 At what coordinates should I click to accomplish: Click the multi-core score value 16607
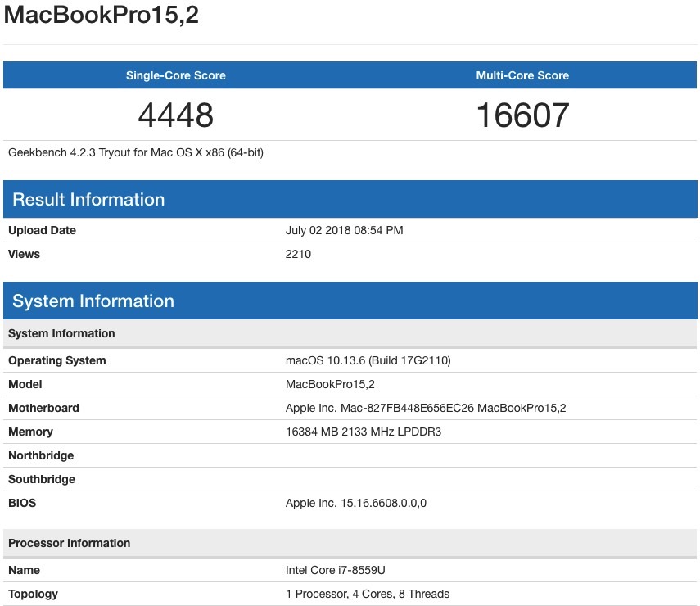click(x=523, y=115)
